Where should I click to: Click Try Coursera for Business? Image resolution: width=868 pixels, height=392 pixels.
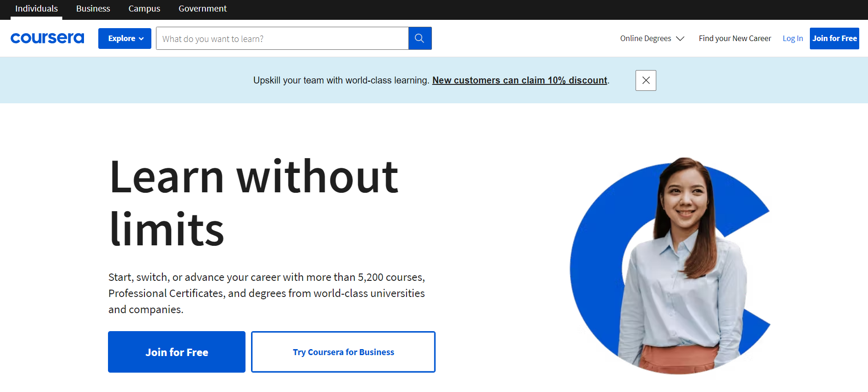point(343,352)
